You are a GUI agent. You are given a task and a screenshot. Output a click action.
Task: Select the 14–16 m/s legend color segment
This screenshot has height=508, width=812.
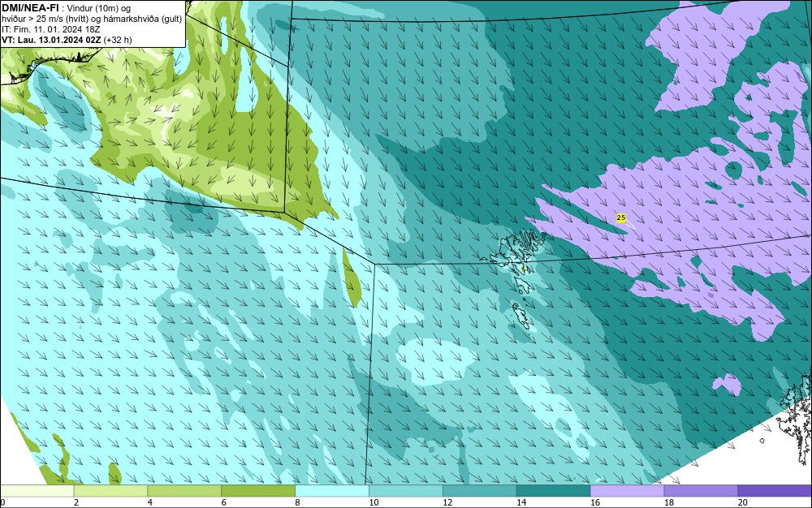coord(554,490)
